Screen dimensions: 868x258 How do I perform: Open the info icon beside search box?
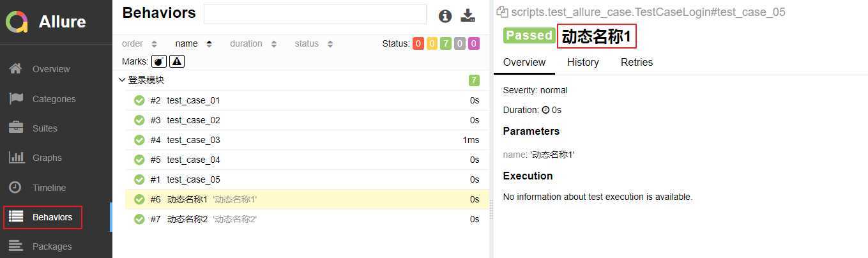tap(445, 17)
